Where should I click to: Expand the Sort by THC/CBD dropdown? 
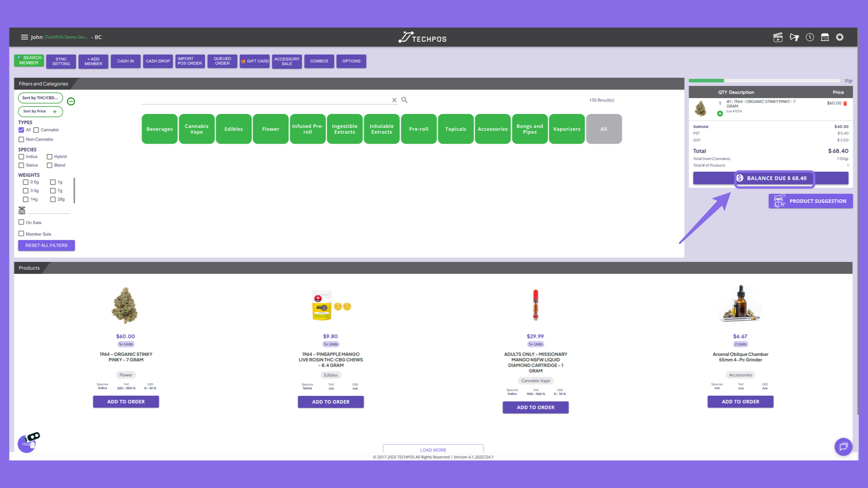coord(40,98)
